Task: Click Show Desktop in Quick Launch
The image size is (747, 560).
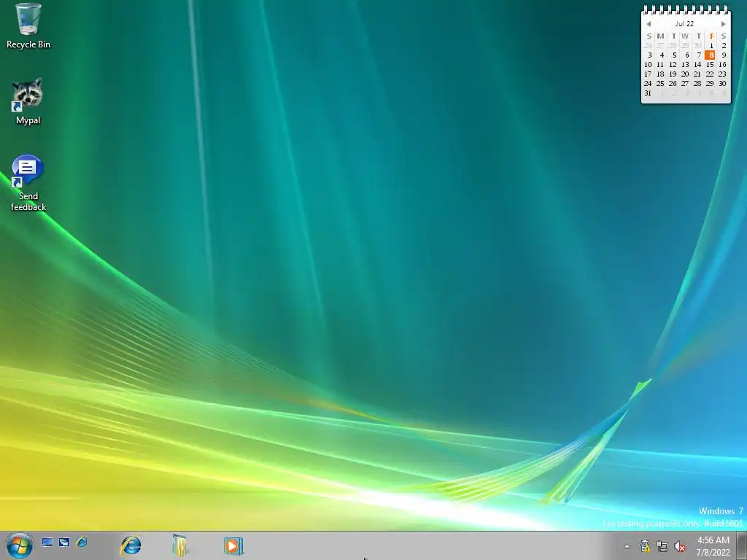Action: pos(47,542)
